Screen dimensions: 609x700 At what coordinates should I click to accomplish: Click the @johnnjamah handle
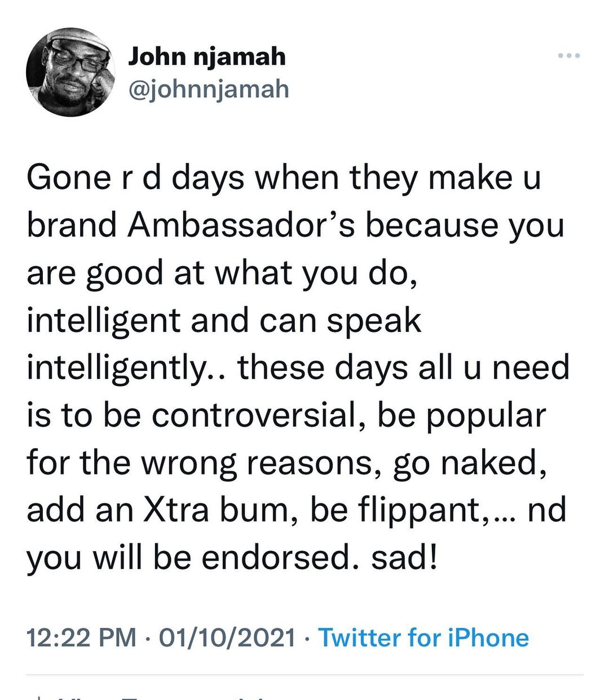209,89
